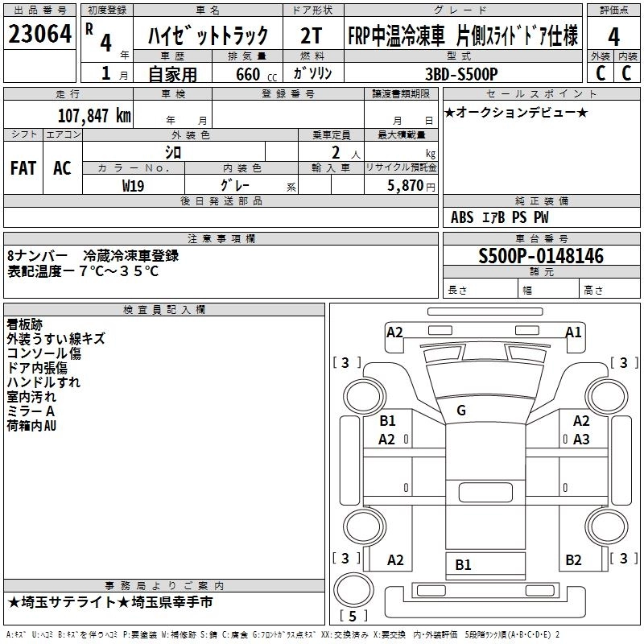644x644 pixels.
Task: Click the color number W19 cell
Action: click(x=133, y=186)
